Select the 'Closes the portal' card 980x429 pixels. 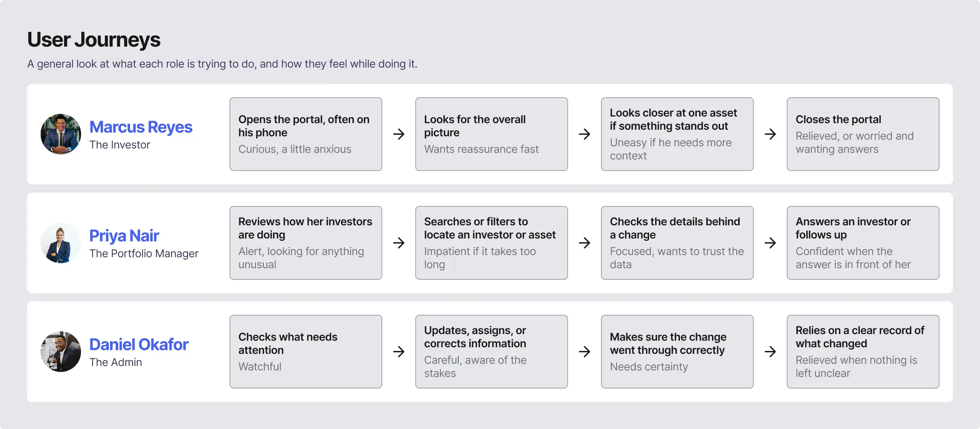coord(863,134)
